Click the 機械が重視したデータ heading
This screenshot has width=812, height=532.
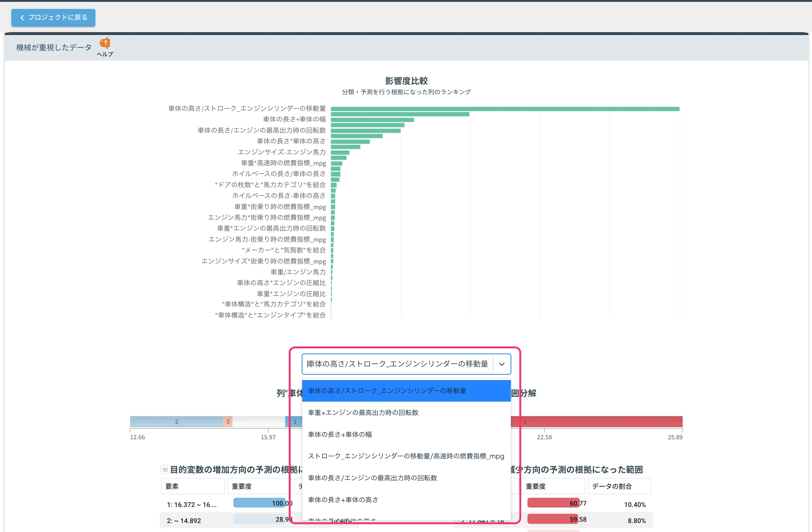(54, 47)
